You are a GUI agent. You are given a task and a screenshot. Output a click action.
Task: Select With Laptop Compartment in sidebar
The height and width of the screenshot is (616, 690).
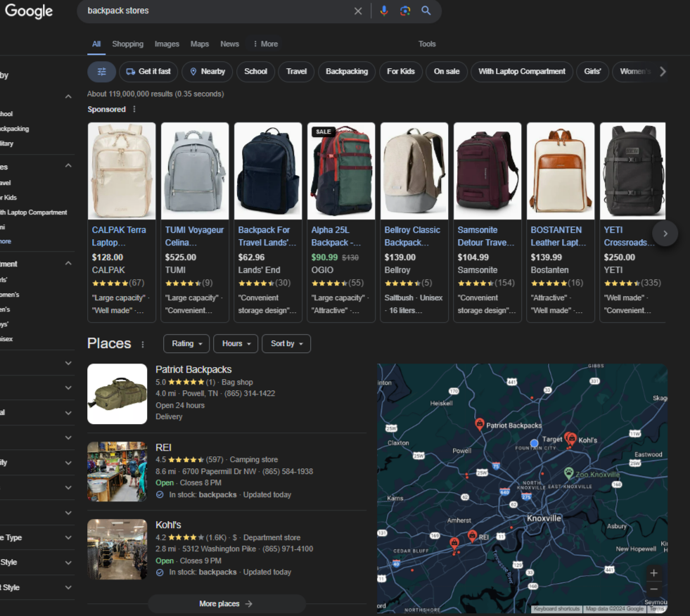tap(34, 212)
